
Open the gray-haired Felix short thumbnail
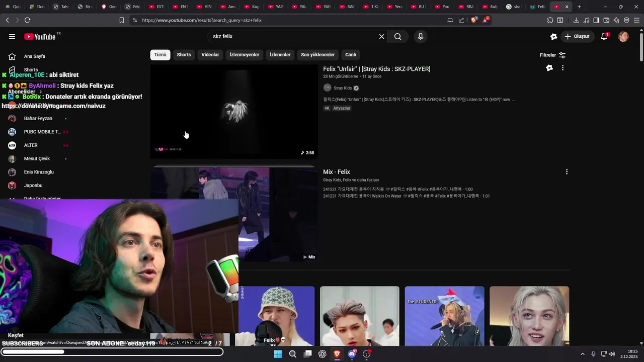pyautogui.click(x=360, y=316)
